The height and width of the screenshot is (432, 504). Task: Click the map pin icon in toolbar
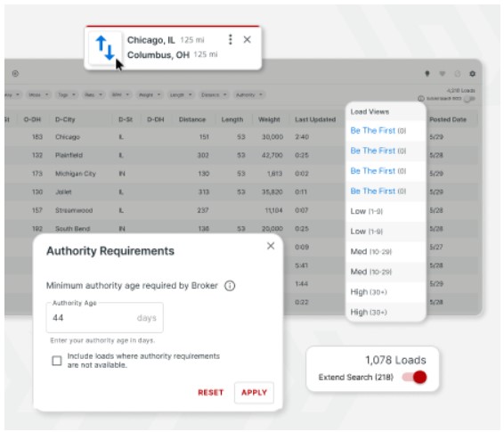427,74
